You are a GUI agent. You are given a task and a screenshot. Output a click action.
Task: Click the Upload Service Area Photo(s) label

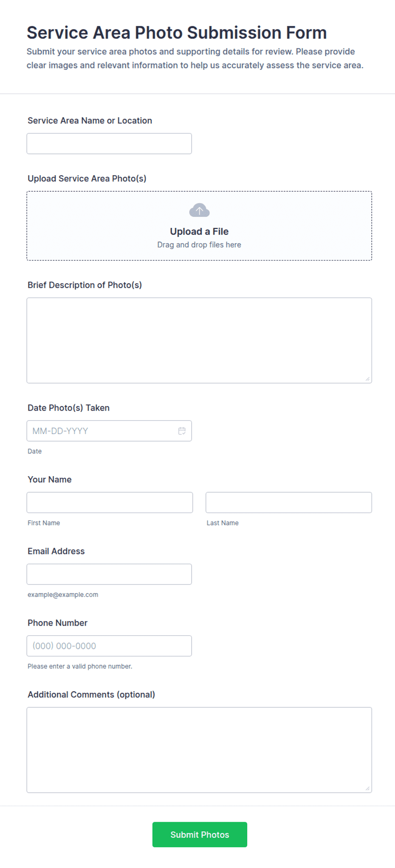coord(87,179)
